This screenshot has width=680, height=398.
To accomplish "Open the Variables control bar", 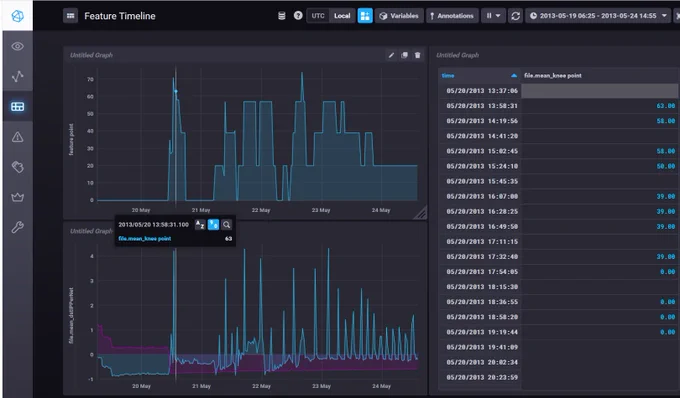I will click(399, 16).
